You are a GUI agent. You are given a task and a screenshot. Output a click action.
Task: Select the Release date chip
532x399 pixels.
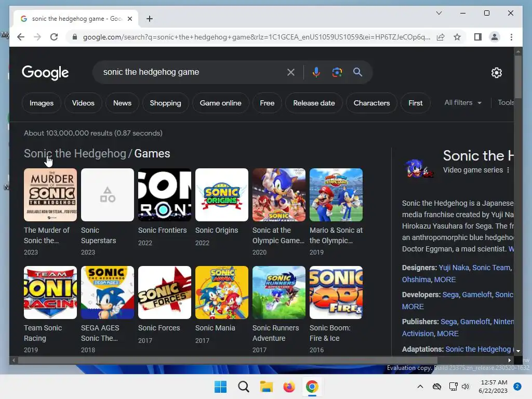[x=314, y=103]
